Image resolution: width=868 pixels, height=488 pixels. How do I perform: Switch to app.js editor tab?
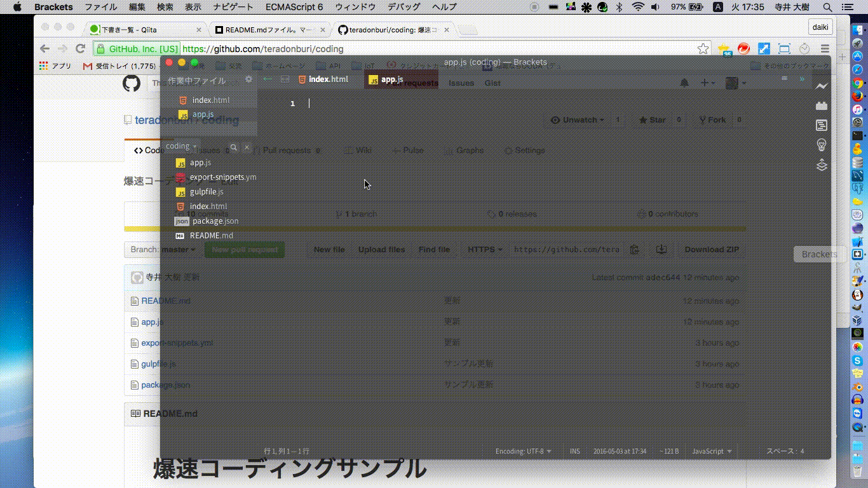tap(400, 79)
